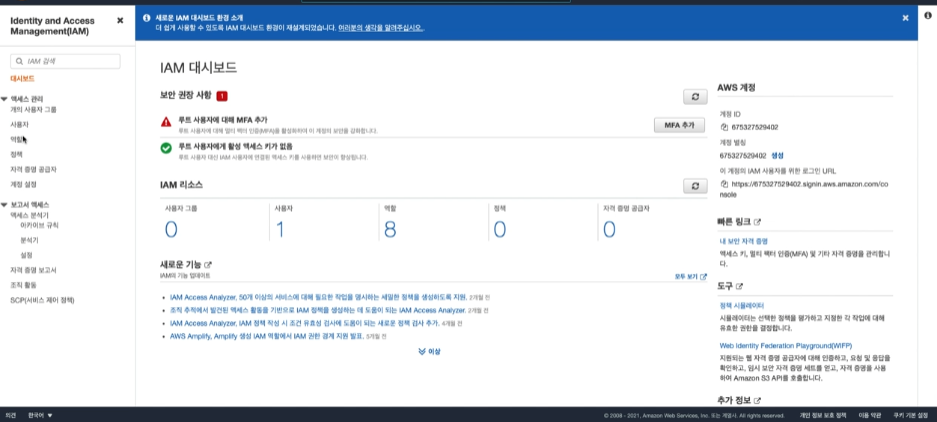The image size is (937, 422).
Task: Click the AWS 계정 panel heading
Action: tap(736, 87)
